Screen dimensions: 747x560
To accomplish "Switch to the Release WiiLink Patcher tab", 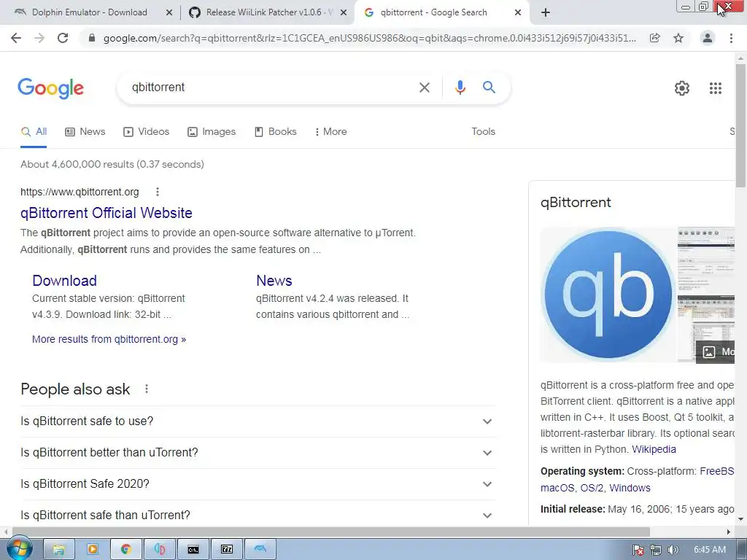I will 268,13.
